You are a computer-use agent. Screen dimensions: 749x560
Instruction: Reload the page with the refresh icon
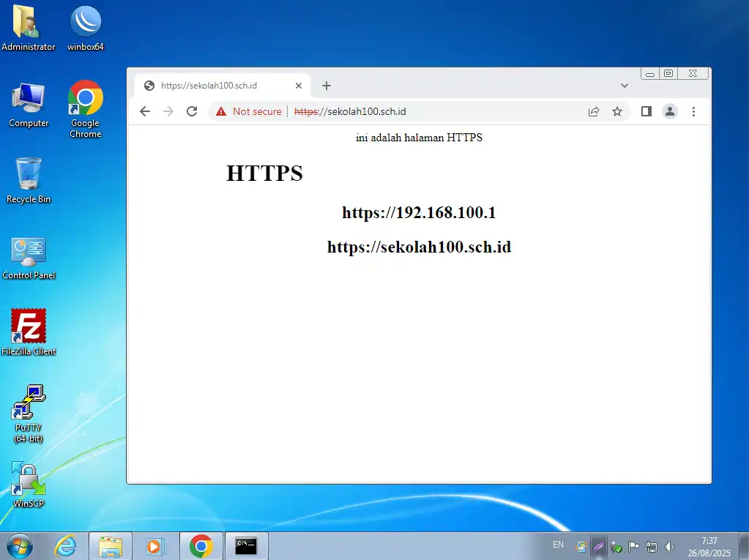pyautogui.click(x=192, y=111)
